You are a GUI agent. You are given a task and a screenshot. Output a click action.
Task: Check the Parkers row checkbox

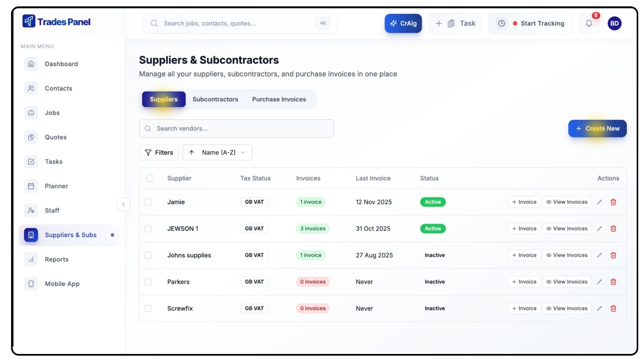coord(148,282)
